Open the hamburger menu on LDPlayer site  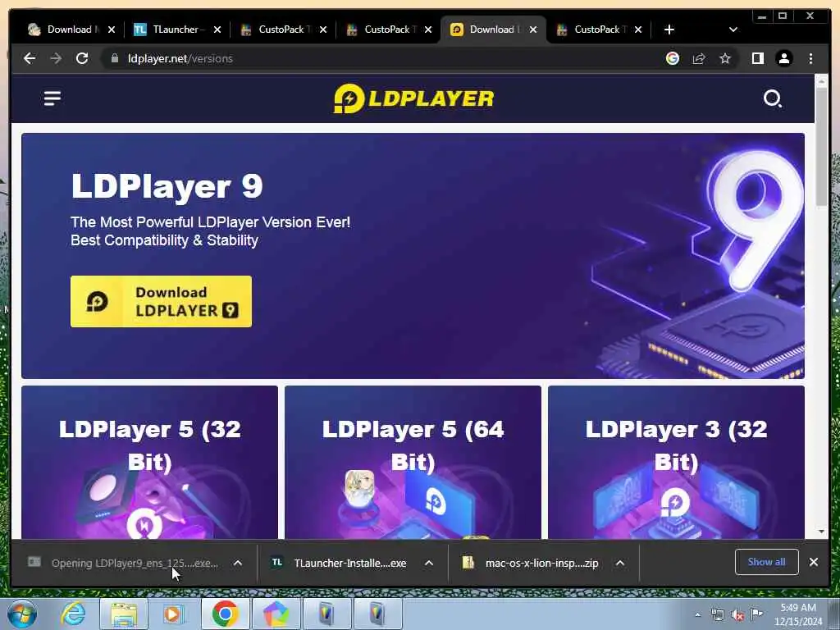point(52,98)
